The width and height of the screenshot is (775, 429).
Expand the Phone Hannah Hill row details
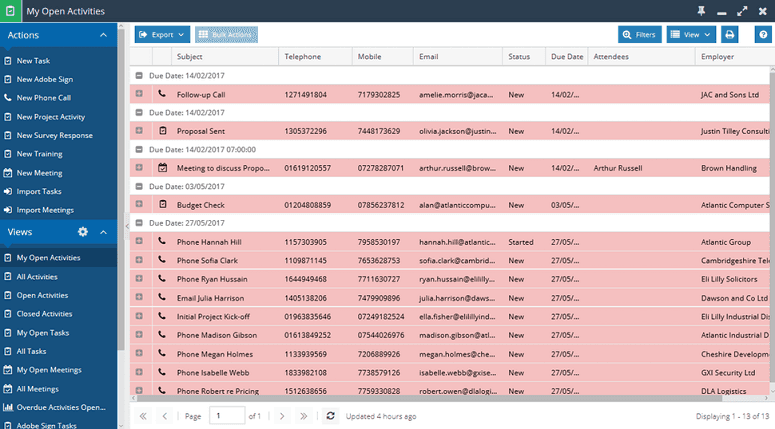click(139, 241)
